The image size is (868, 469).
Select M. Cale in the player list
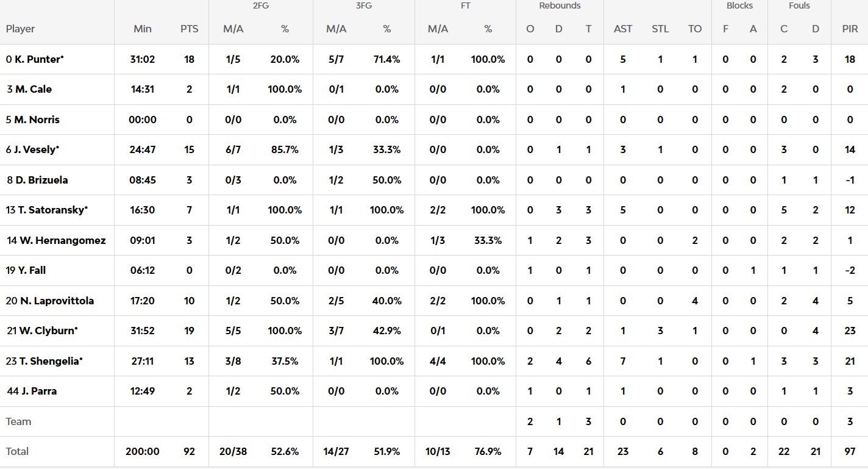[x=34, y=89]
